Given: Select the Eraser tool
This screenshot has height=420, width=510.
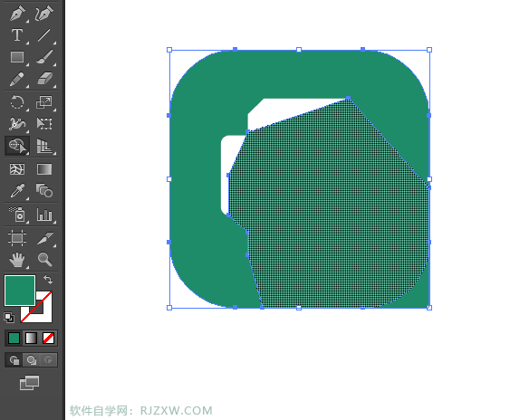Looking at the screenshot, I should [44, 79].
